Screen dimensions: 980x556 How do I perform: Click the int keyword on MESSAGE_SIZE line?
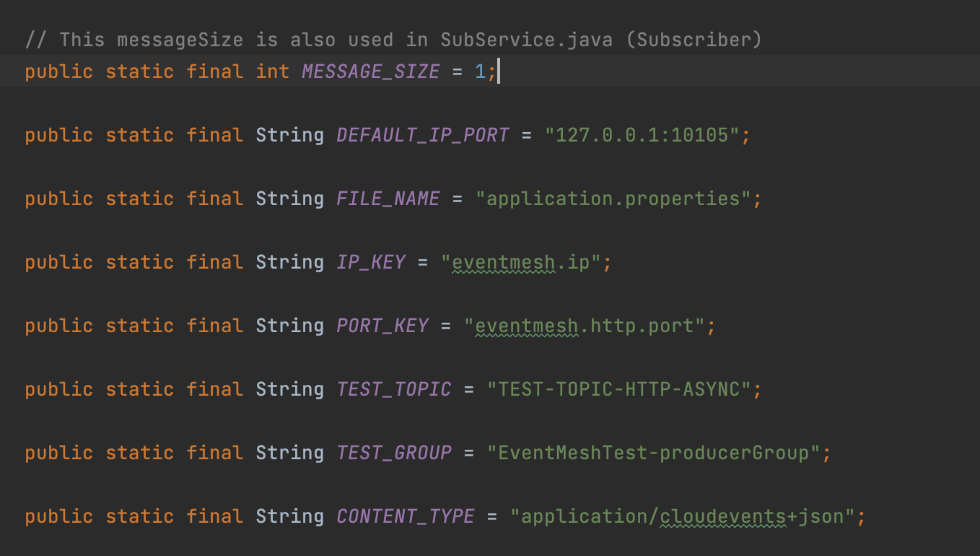(272, 71)
